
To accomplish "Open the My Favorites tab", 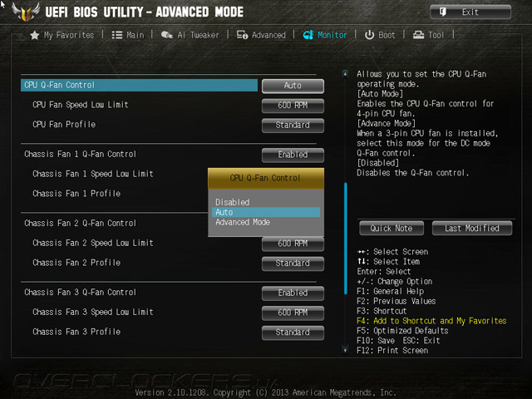I will (x=62, y=35).
